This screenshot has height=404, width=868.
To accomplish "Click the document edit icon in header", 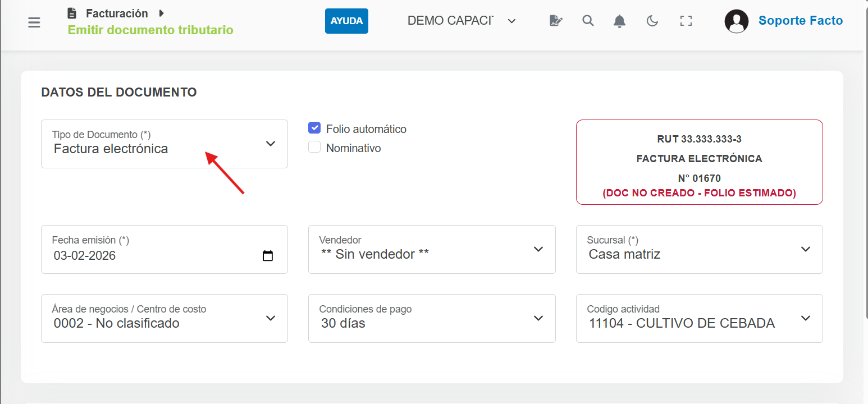I will click(x=555, y=21).
